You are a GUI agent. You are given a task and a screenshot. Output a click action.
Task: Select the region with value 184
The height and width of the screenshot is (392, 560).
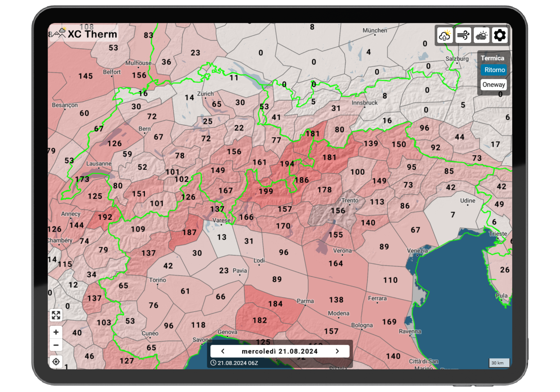(x=275, y=304)
